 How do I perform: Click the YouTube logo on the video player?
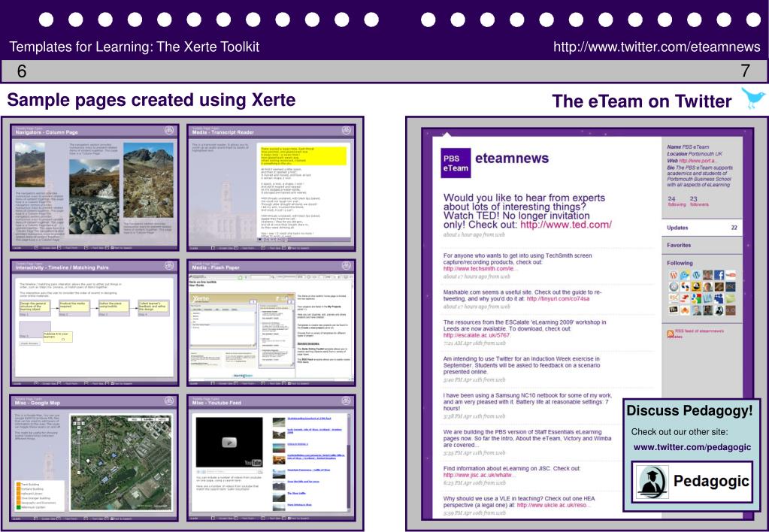point(253,462)
